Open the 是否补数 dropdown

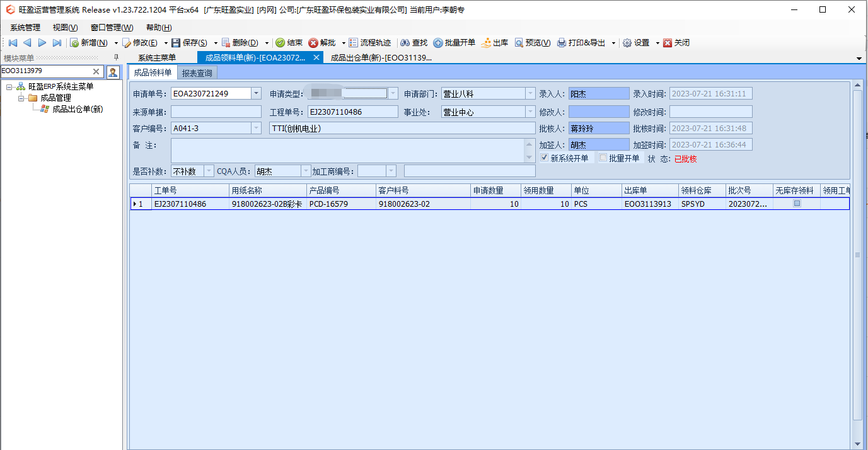pos(209,171)
